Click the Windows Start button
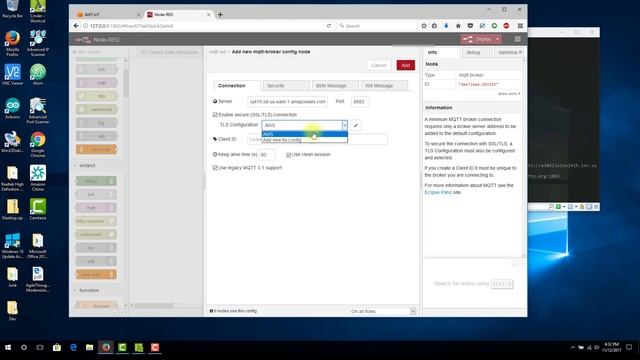 tap(8, 347)
